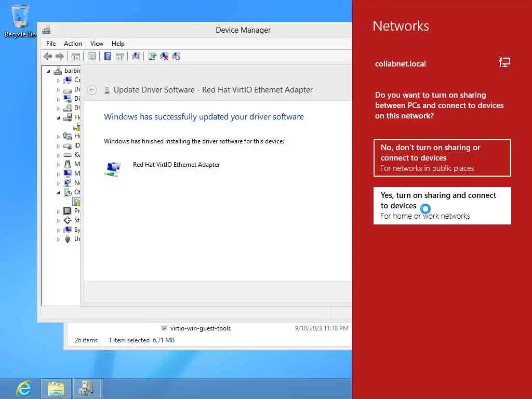Expand the St storage controllers category arrow
Viewport: 532px width, 399px height.
[x=58, y=221]
